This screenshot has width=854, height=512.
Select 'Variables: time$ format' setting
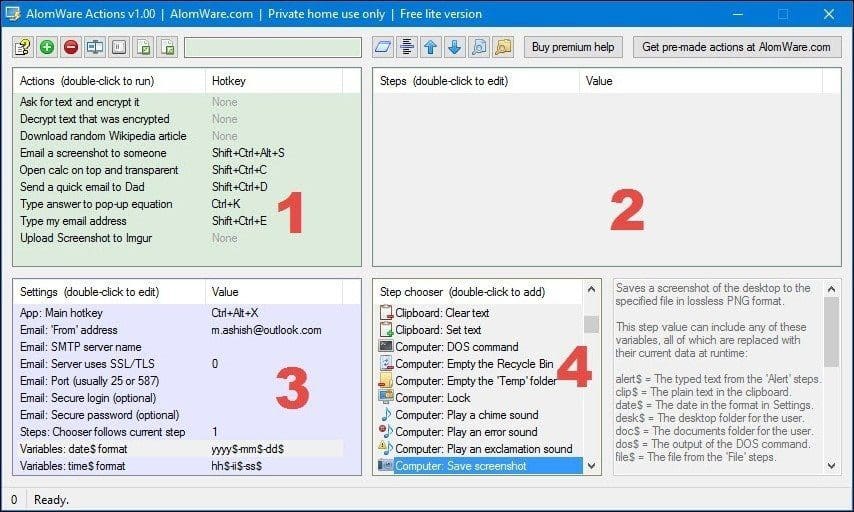72,466
